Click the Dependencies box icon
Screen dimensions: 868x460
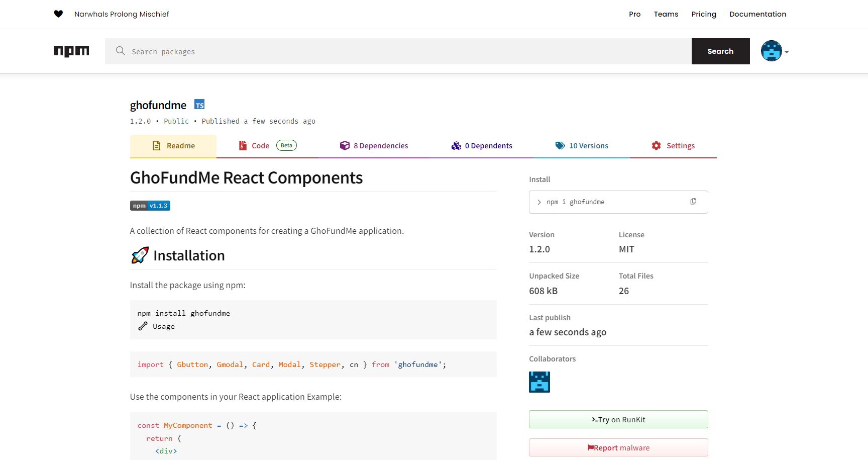pos(345,146)
